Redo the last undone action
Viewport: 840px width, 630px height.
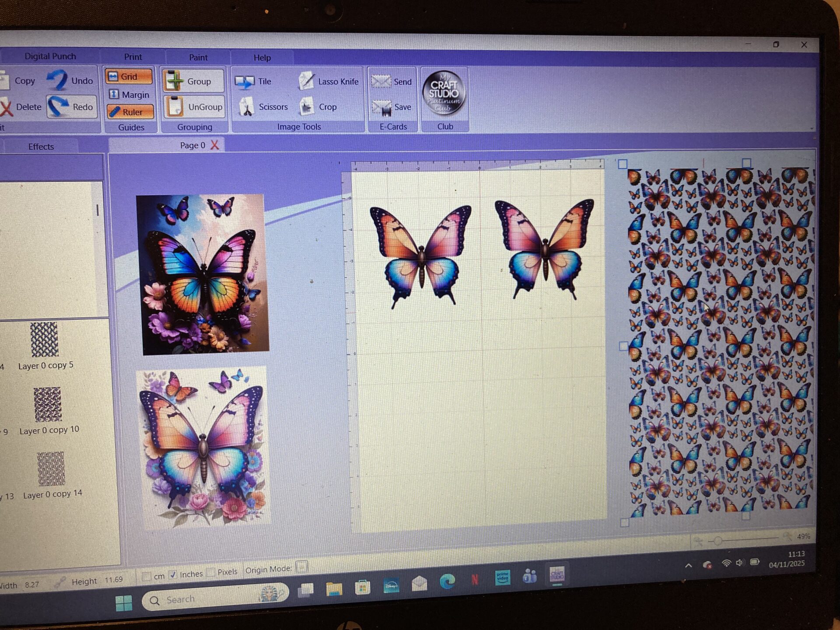point(71,107)
